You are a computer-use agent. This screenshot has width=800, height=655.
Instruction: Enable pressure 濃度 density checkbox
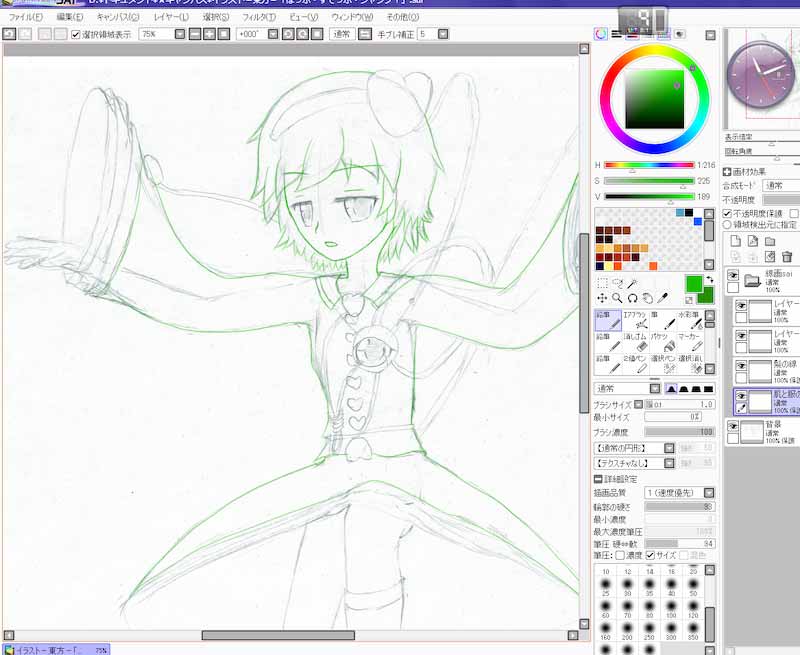(620, 555)
